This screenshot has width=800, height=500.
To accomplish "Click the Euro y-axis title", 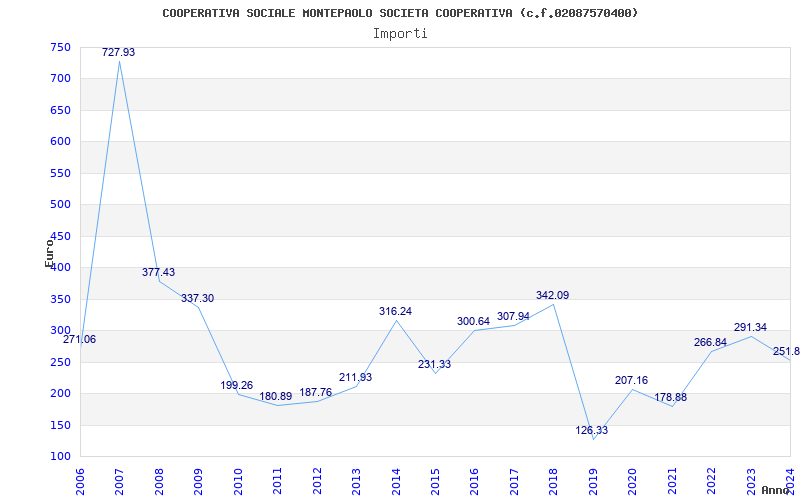I will click(49, 251).
